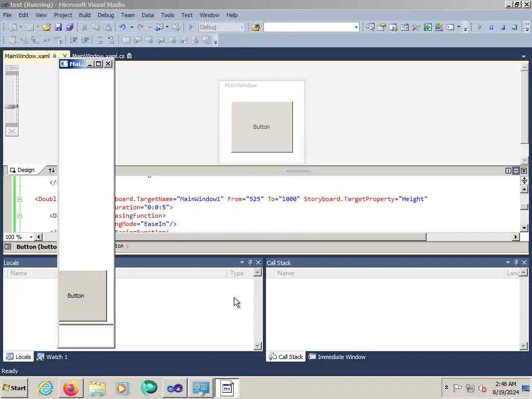This screenshot has width=532, height=399.
Task: Click the Add New Item toolbar icon
Action: pyautogui.click(x=30, y=27)
